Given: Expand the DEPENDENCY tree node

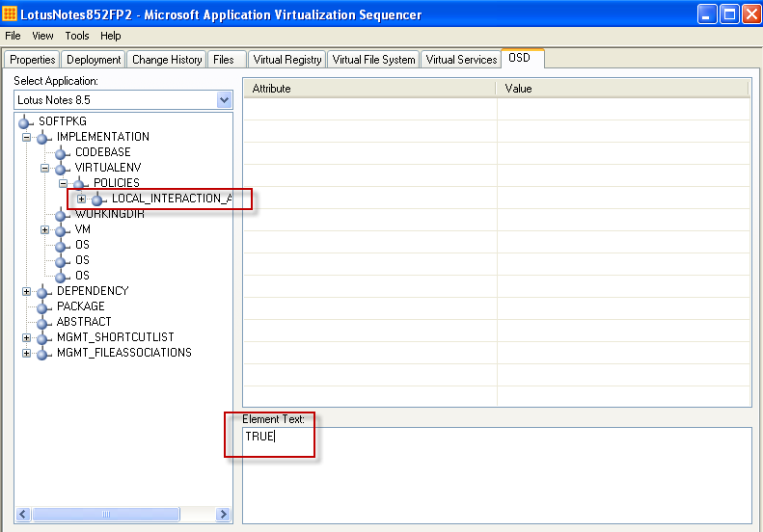Looking at the screenshot, I should pyautogui.click(x=26, y=291).
